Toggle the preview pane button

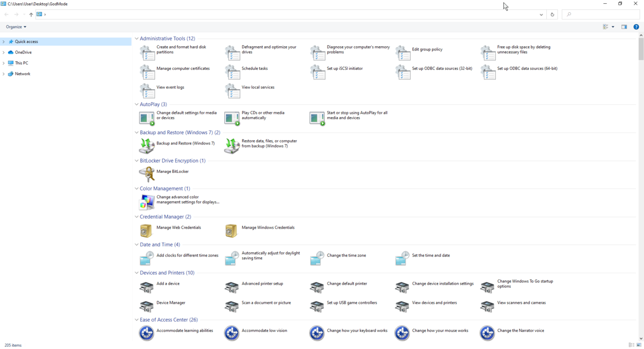[x=624, y=27]
